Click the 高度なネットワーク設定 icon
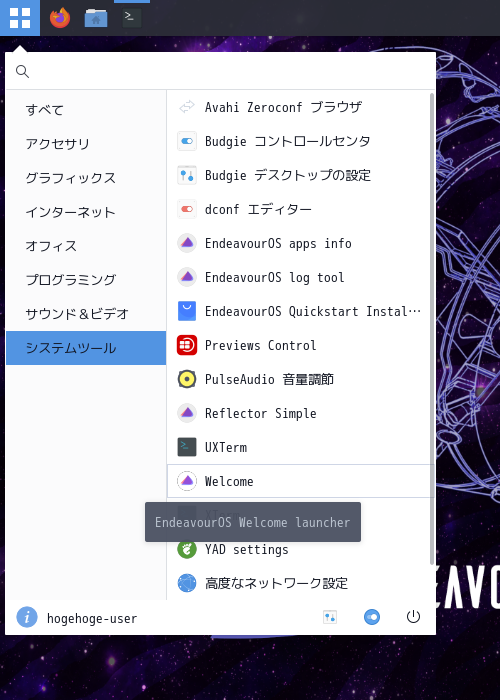The height and width of the screenshot is (700, 500). tap(187, 583)
